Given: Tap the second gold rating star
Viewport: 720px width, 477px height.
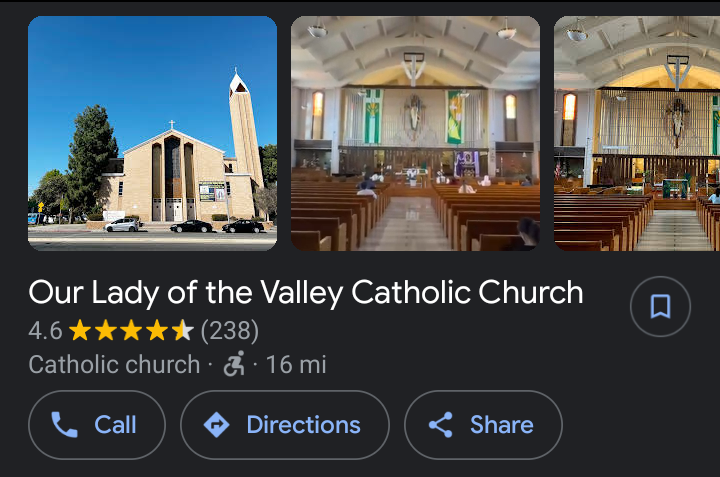Looking at the screenshot, I should tap(106, 330).
